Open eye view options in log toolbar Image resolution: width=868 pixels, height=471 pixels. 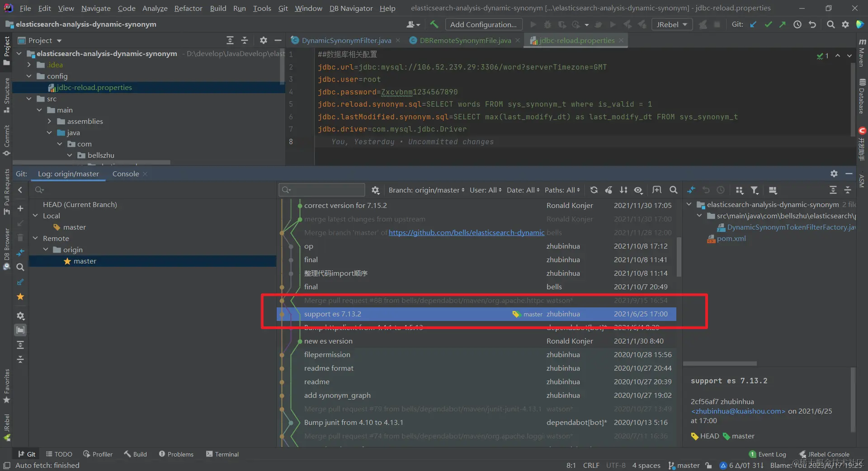(x=638, y=190)
